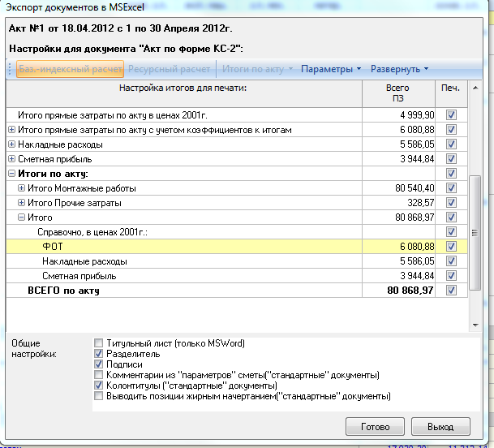Click the scrollbar down arrow
This screenshot has width=494, height=448.
coord(475,325)
